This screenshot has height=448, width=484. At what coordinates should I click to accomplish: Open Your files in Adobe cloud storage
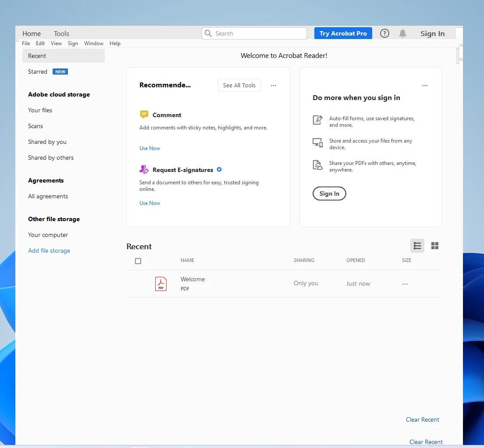click(x=40, y=110)
